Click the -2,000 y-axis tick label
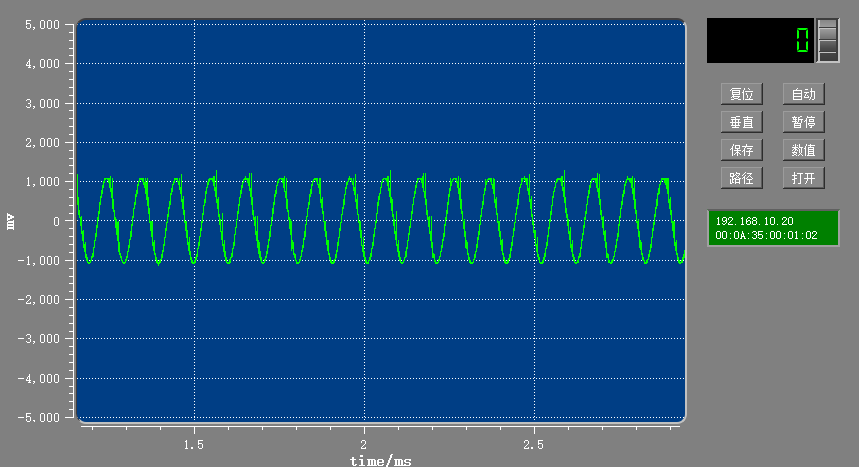 pyautogui.click(x=39, y=300)
